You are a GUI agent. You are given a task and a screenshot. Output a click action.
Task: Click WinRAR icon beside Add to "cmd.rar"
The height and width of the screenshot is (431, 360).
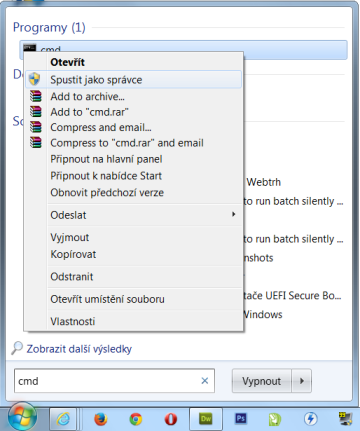click(x=36, y=111)
